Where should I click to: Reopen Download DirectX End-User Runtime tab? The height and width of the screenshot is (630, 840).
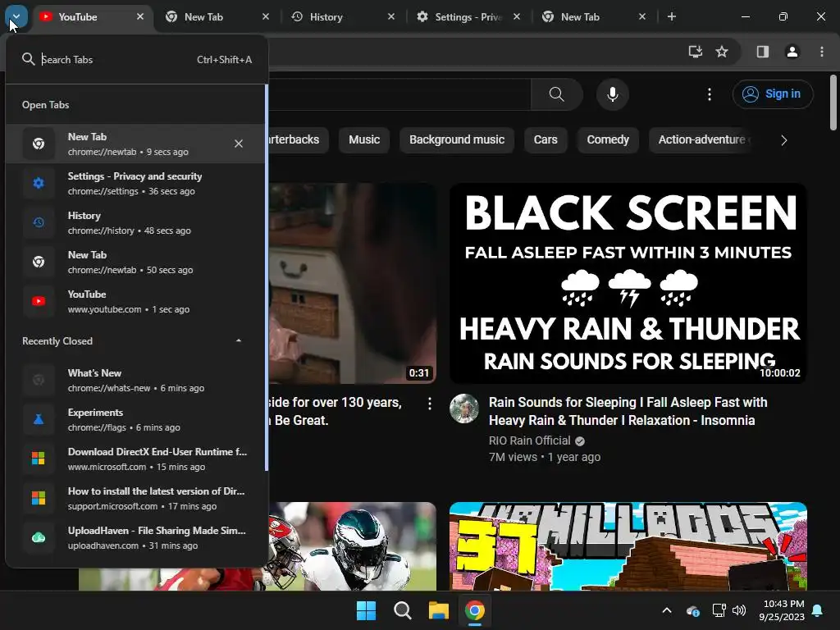[x=135, y=459]
